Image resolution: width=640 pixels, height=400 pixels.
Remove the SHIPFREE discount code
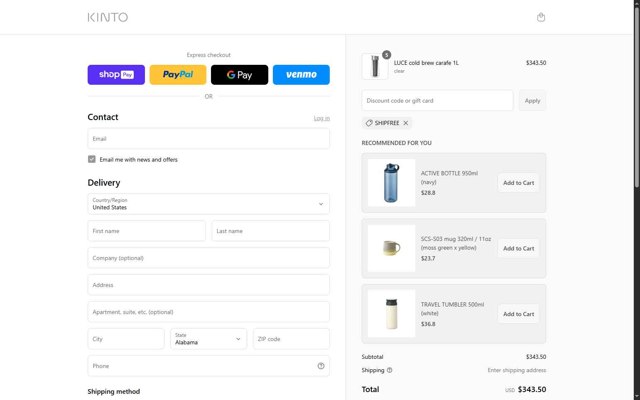coord(406,123)
